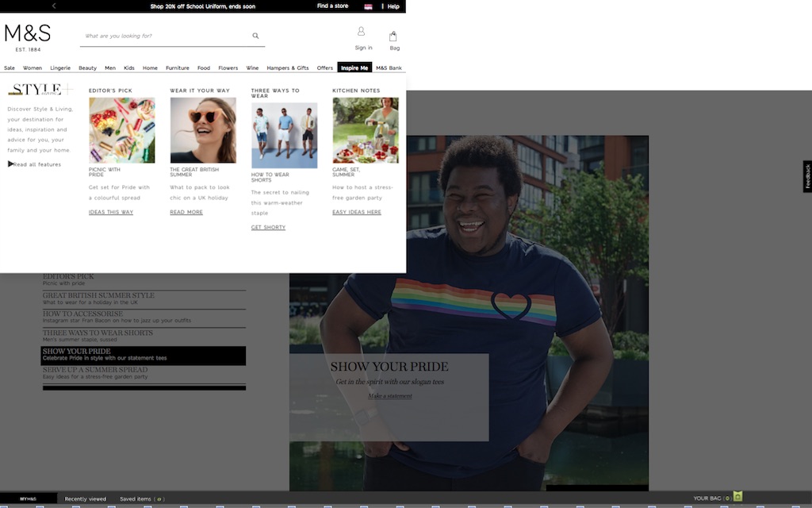Open Saved items in bottom bar
The image size is (812, 508).
142,499
